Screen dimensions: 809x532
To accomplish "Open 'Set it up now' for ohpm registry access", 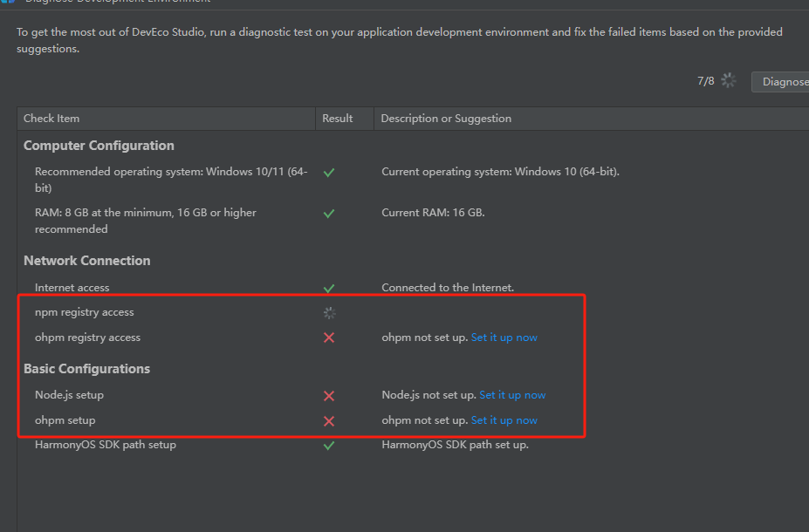I will click(x=504, y=338).
